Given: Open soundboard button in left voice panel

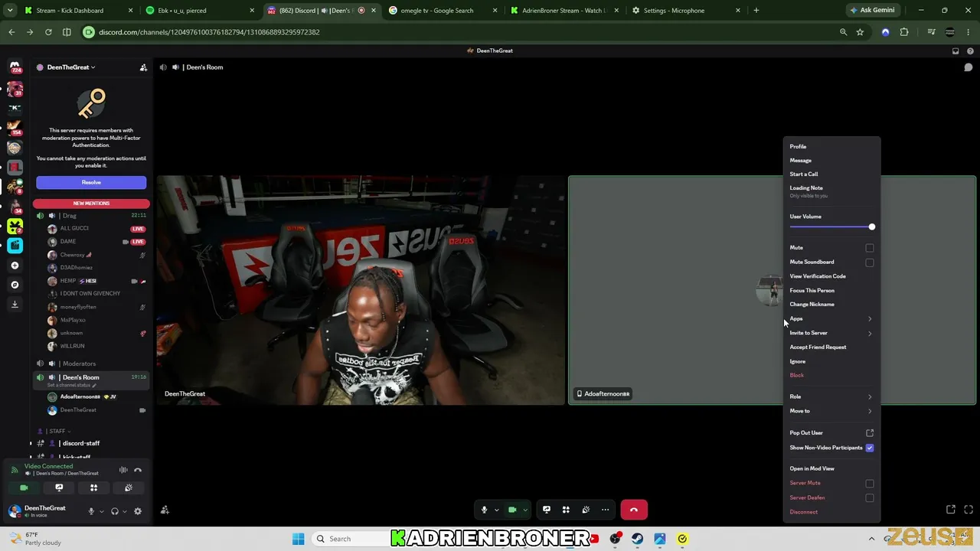Looking at the screenshot, I should coord(129,487).
